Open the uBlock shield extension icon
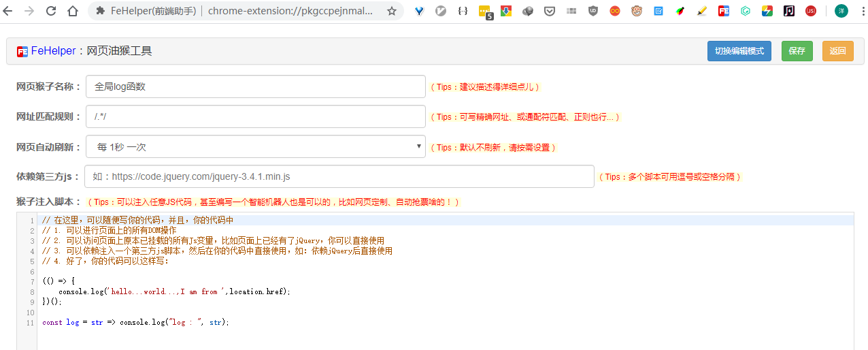 coord(593,11)
